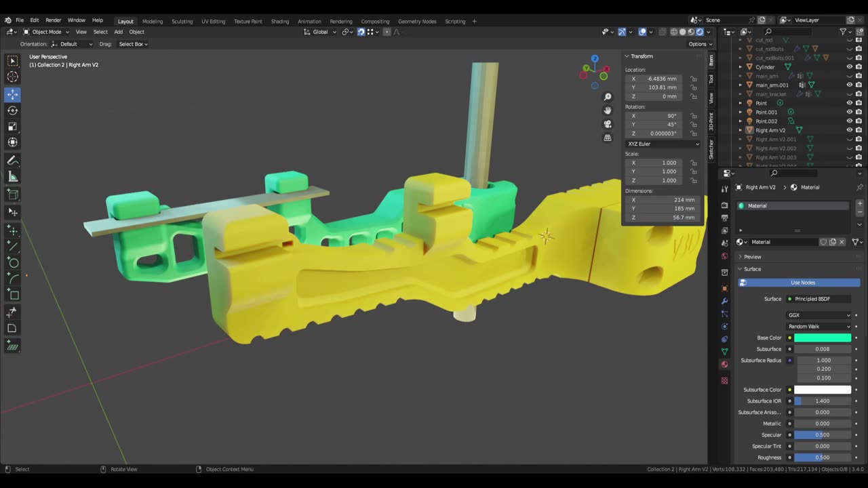
Task: Hide Cylinder in the outliner
Action: [849, 67]
